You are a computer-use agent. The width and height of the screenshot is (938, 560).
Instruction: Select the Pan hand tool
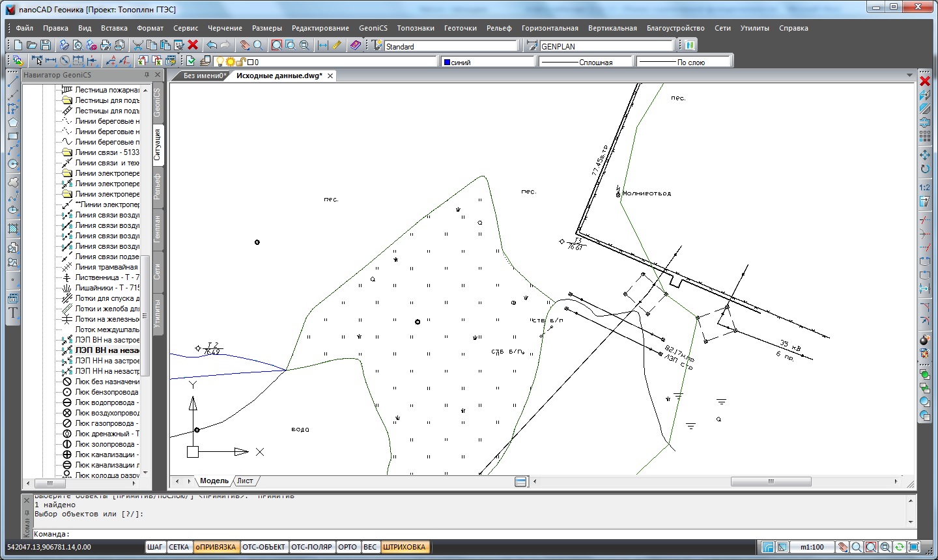(244, 45)
